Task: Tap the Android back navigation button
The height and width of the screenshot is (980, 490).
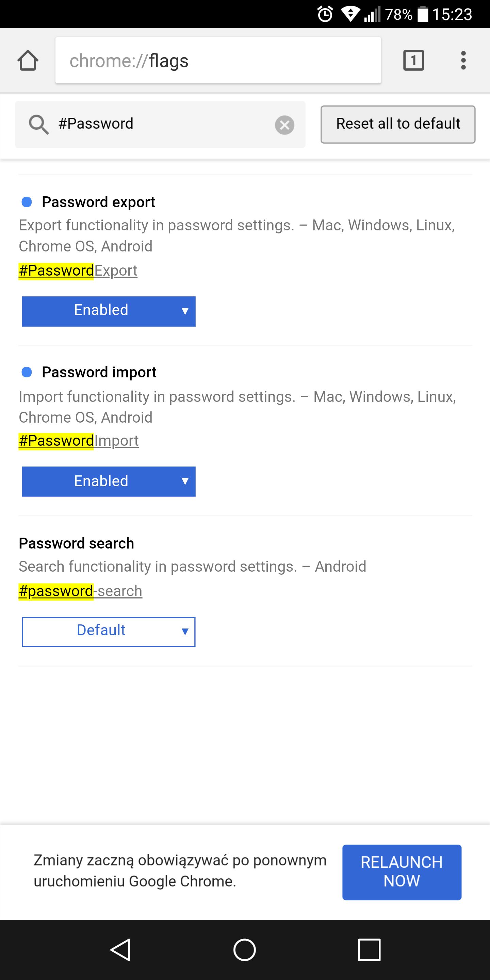Action: (x=121, y=950)
